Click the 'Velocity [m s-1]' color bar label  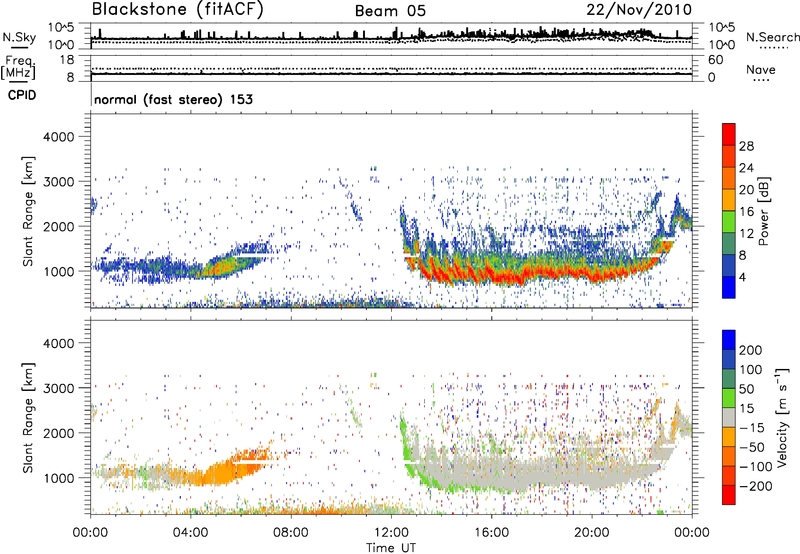coord(782,417)
